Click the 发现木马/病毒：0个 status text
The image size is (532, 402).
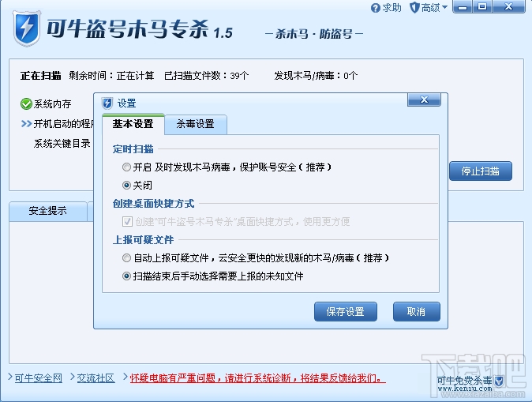coord(316,75)
